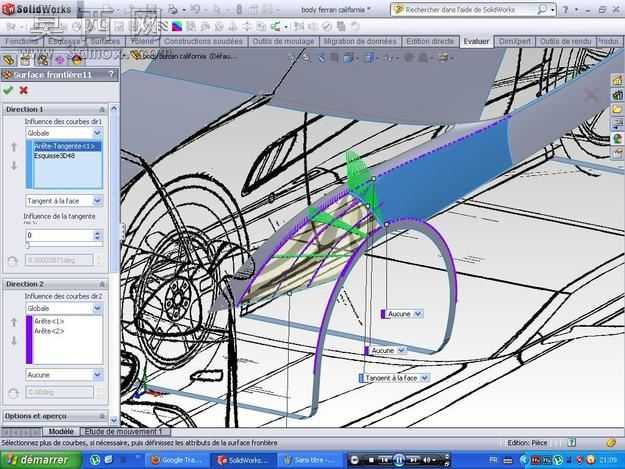Open the Appearances sphere task pane icon

[x=617, y=139]
